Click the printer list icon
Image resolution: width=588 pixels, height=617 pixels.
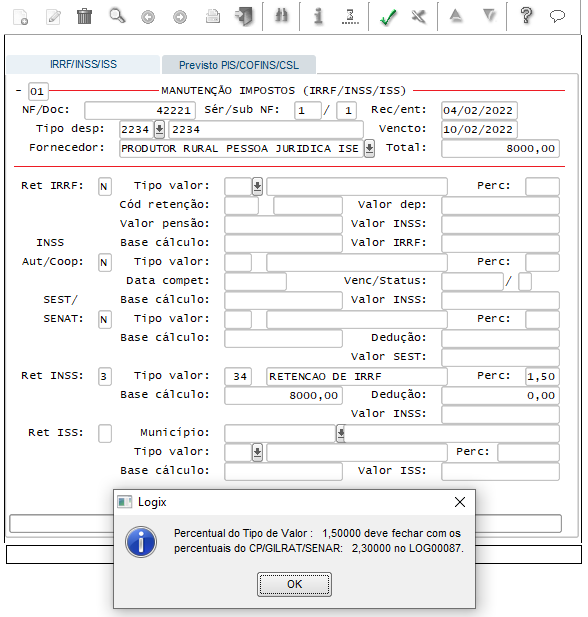pos(213,17)
